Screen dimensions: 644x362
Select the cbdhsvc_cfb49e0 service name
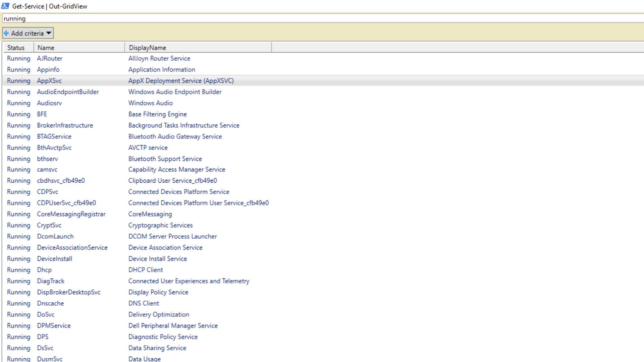(61, 181)
